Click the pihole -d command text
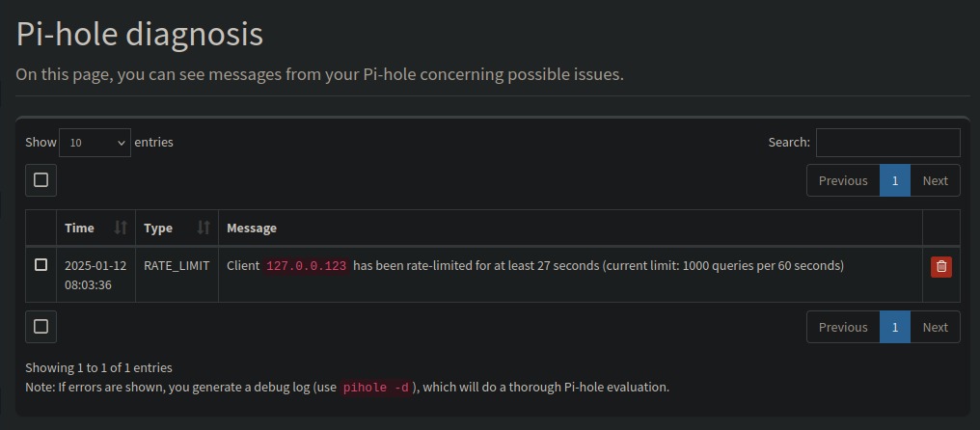This screenshot has height=430, width=980. pos(375,388)
